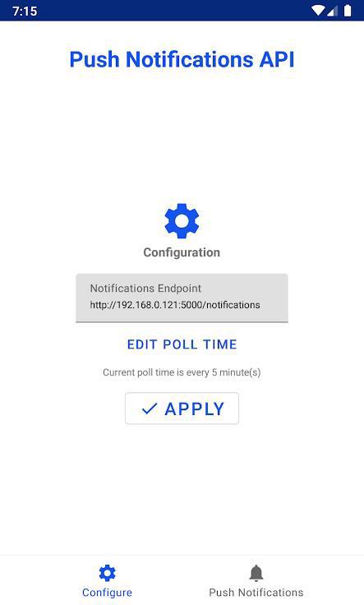Click the large blue Configuration gear icon
This screenshot has height=605, width=364.
coord(182,220)
